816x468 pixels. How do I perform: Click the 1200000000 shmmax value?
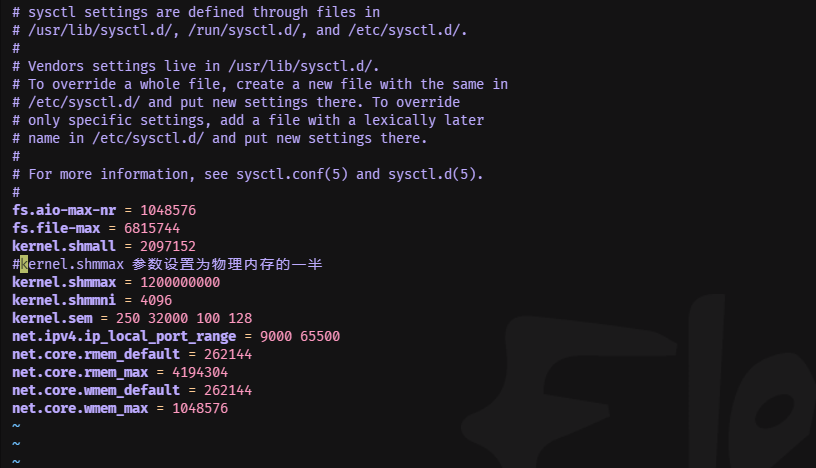[x=180, y=282]
